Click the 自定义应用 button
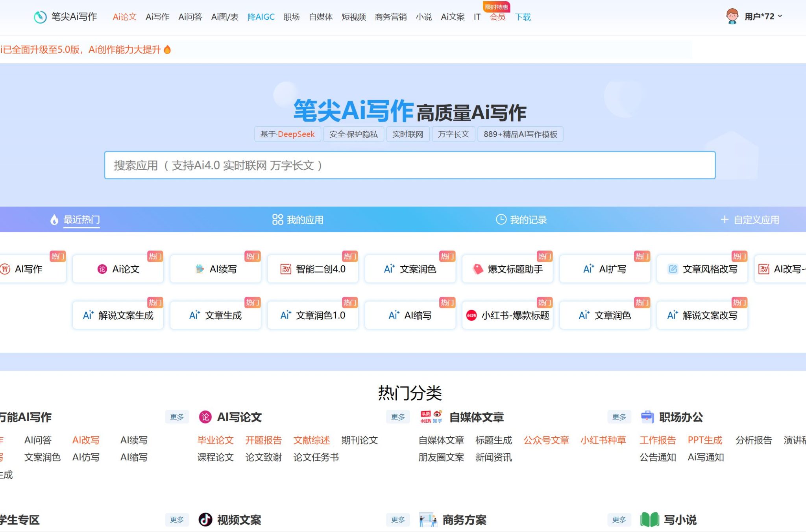The image size is (806, 532). (750, 220)
